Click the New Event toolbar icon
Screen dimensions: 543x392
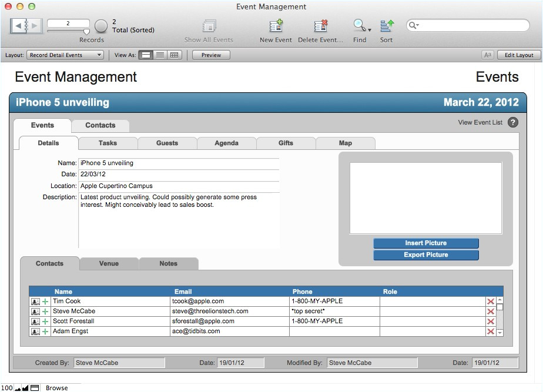(276, 26)
